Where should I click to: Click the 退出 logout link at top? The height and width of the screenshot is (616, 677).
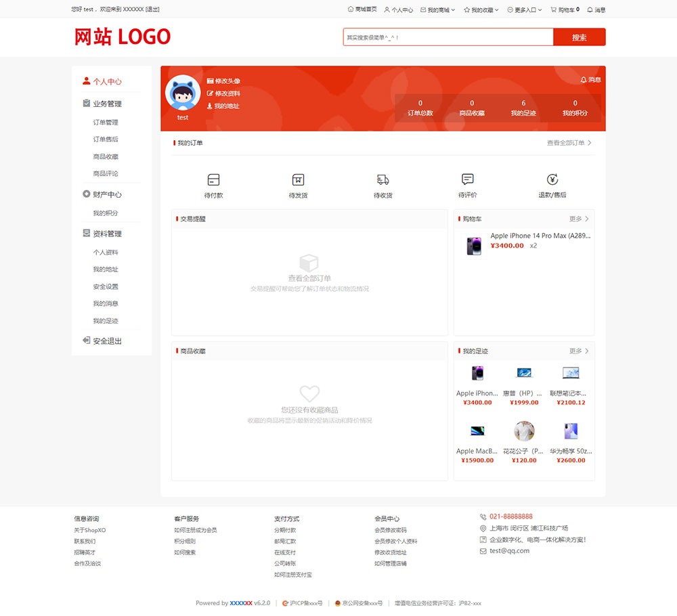[152, 9]
